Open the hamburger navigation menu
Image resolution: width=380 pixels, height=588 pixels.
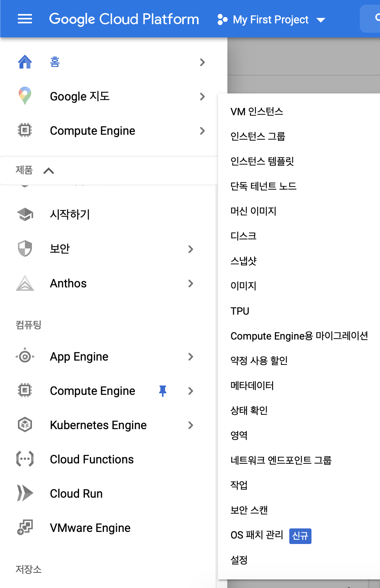pos(25,19)
